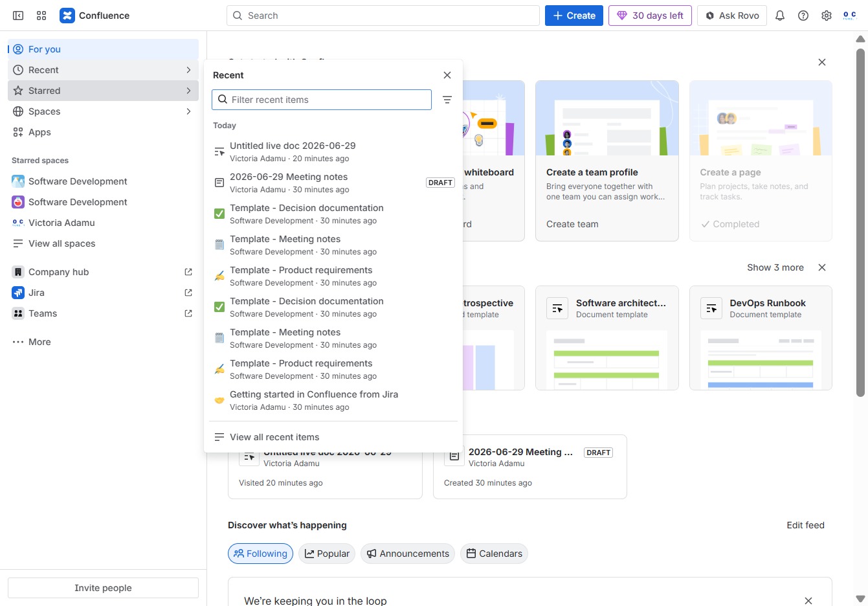Click the filter options icon in Recent panel

[x=447, y=100]
